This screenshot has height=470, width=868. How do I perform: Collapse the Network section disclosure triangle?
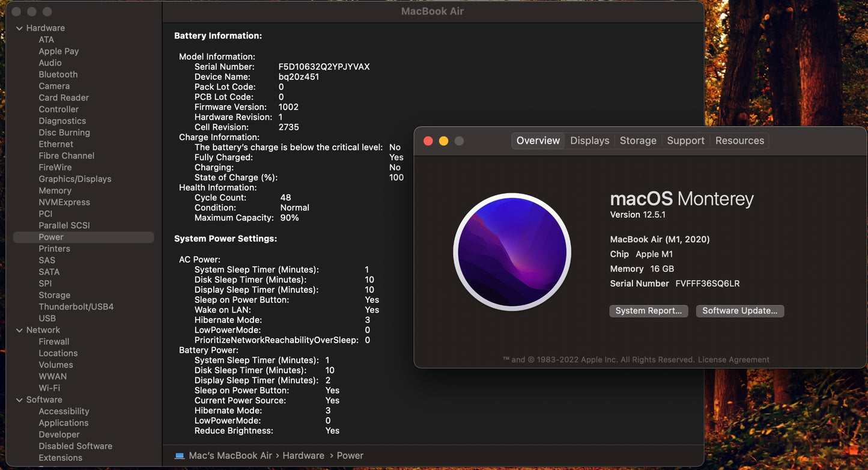19,330
